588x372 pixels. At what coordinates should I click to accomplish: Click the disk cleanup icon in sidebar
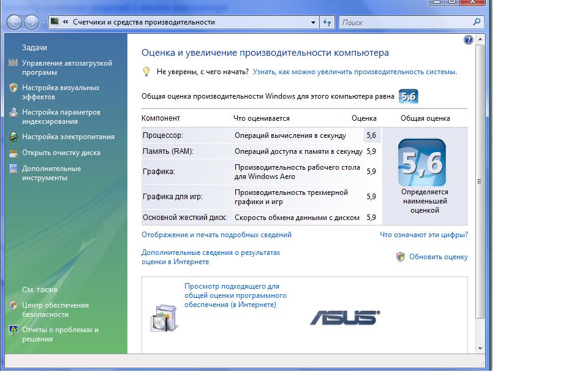(x=13, y=153)
